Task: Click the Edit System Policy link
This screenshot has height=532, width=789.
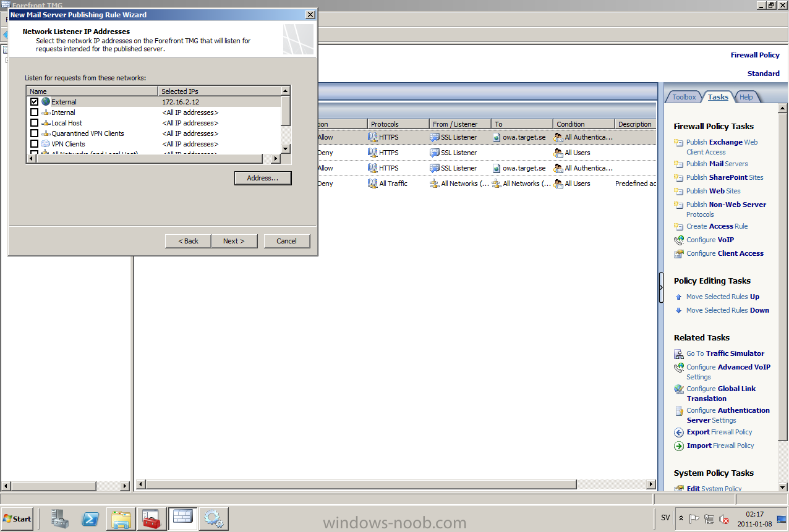Action: pos(714,489)
